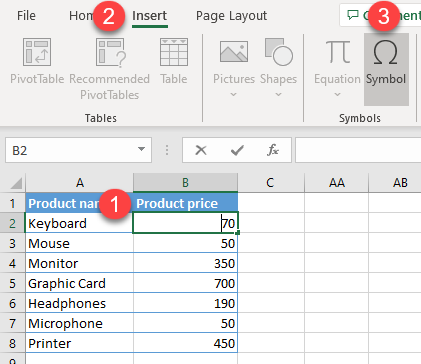Select row 6 header

tap(13, 303)
